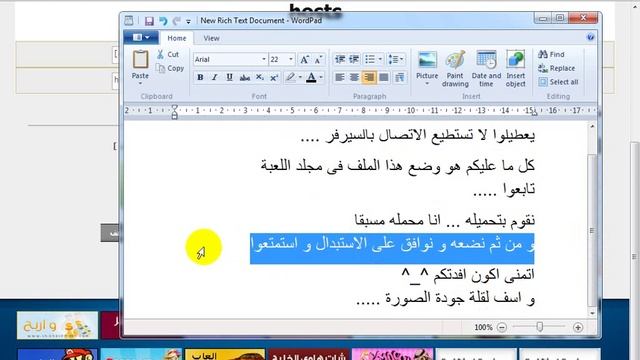Toggle bold formatting
Screen dimensions: 640x360
pos(200,78)
